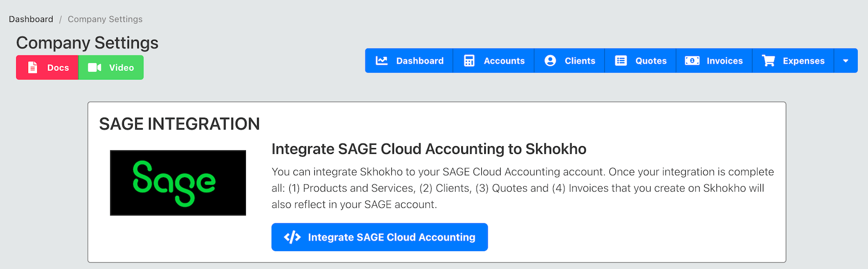Open the Invoices section
The height and width of the screenshot is (269, 868).
click(714, 61)
